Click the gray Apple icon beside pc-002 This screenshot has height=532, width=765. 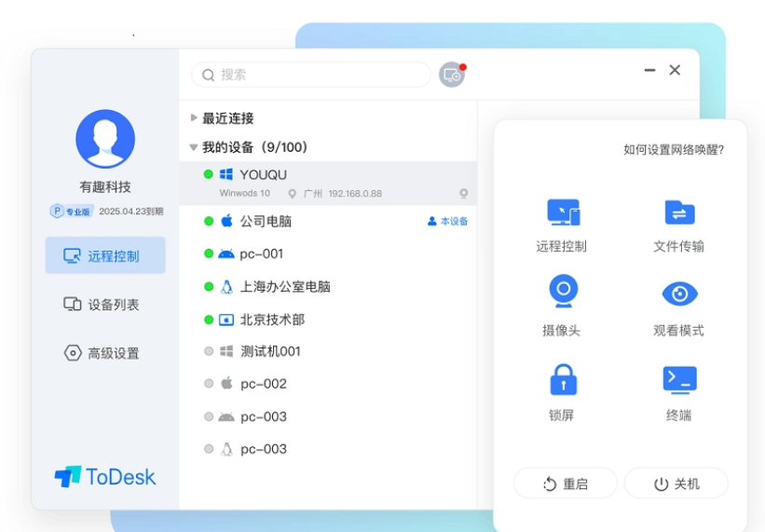[226, 383]
